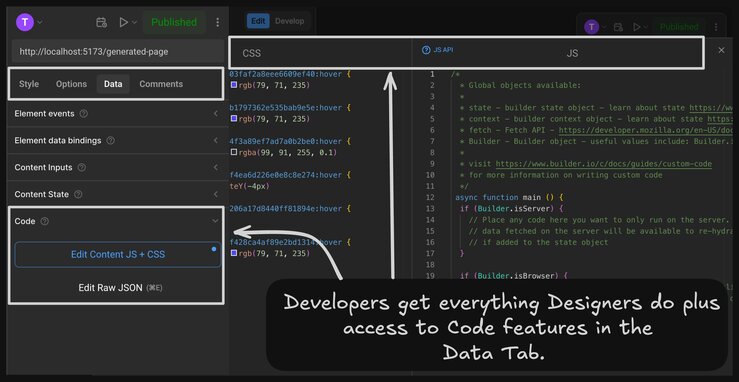Click the async function main line
Screen dimensions: 739x382
tap(509, 197)
